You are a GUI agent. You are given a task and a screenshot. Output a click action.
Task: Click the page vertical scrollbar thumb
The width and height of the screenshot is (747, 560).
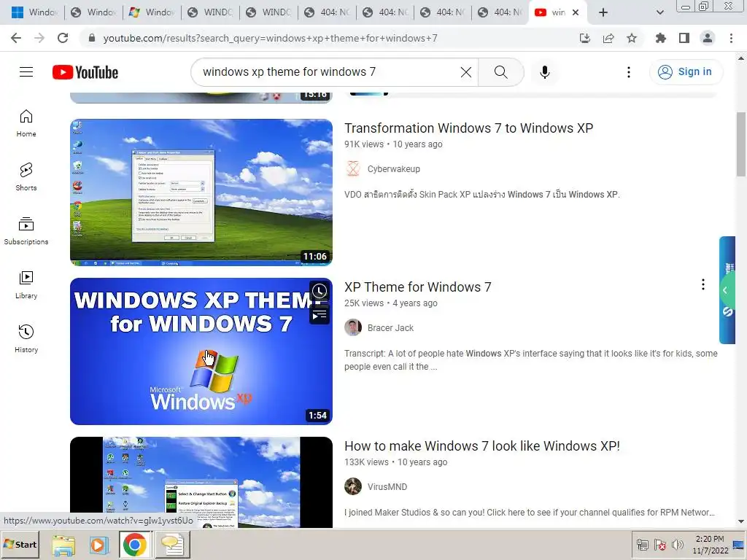point(741,144)
